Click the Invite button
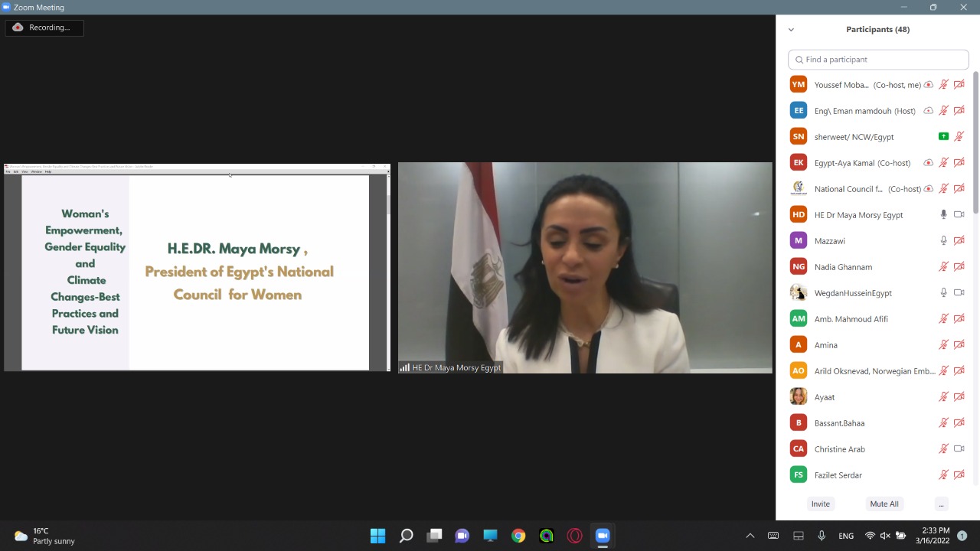 coord(820,504)
